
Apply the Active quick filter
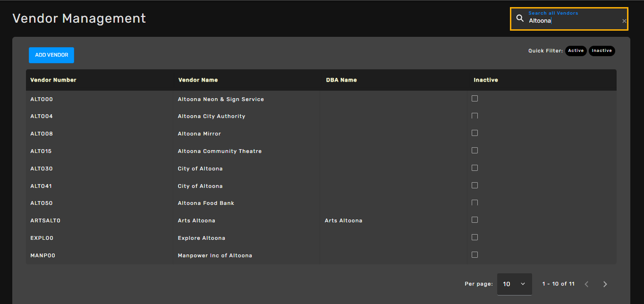pyautogui.click(x=576, y=51)
